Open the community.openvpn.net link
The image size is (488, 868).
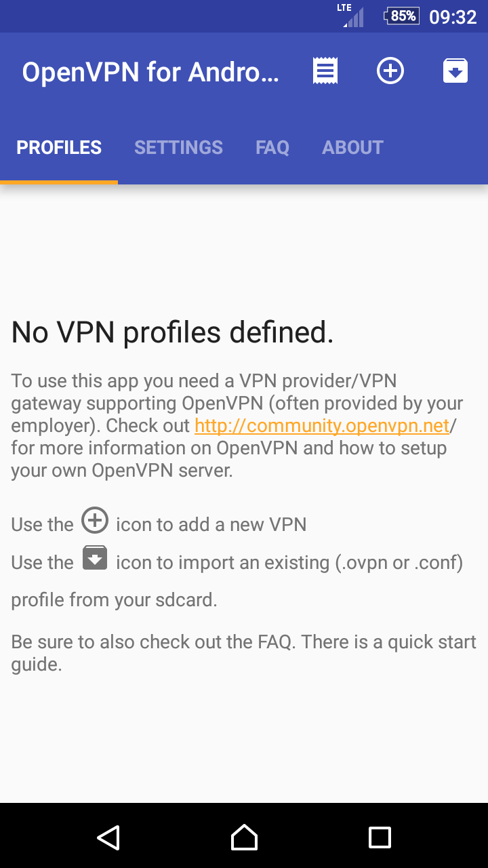pos(322,426)
